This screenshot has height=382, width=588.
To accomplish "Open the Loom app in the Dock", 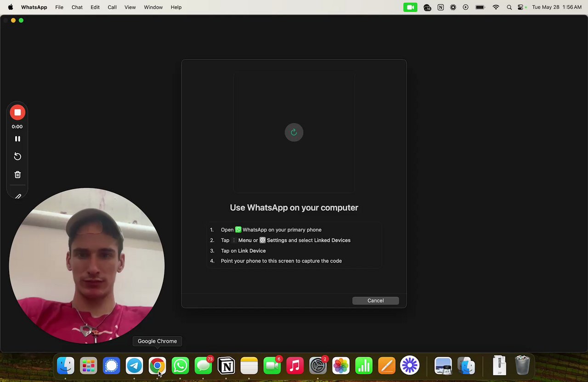I will pyautogui.click(x=410, y=366).
